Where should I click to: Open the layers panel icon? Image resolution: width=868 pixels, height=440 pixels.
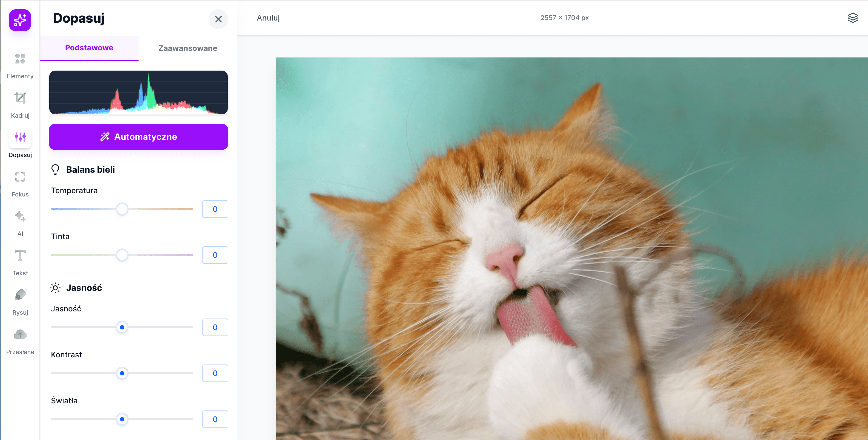pyautogui.click(x=852, y=18)
